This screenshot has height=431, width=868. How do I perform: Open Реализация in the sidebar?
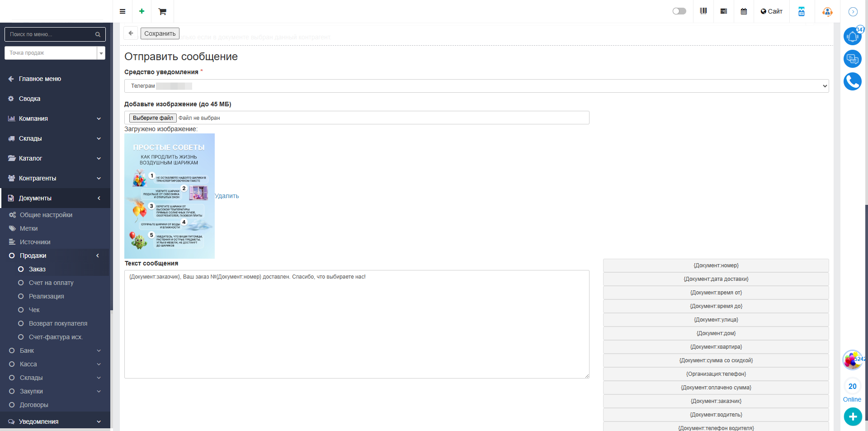pyautogui.click(x=47, y=296)
